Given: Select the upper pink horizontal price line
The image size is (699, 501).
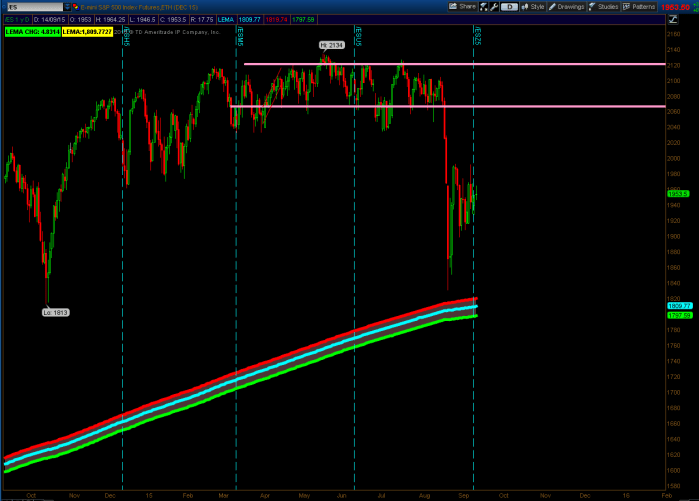Looking at the screenshot, I should pyautogui.click(x=450, y=64).
